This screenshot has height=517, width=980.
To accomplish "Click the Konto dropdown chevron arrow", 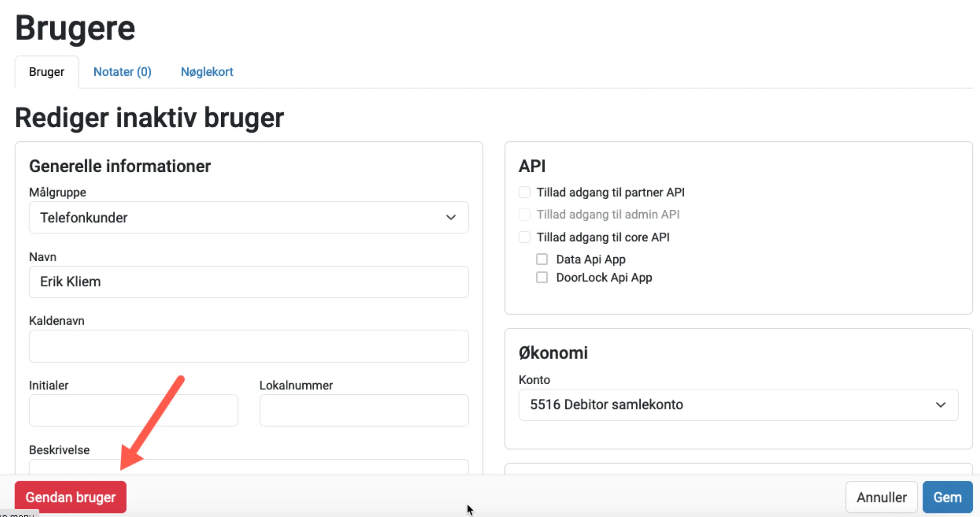I will [x=941, y=405].
